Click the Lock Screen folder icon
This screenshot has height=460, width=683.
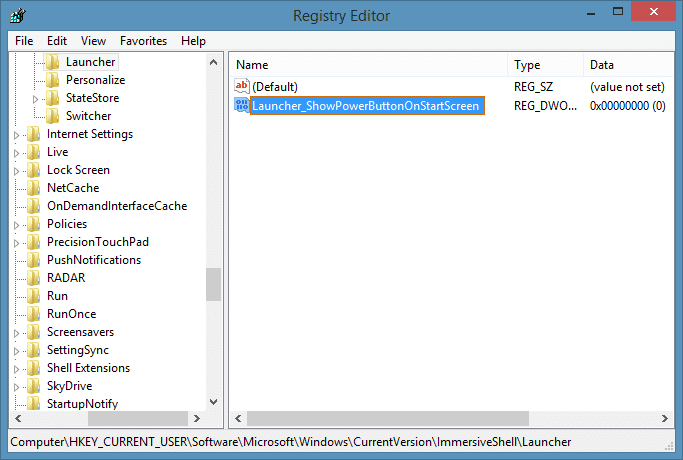34,170
